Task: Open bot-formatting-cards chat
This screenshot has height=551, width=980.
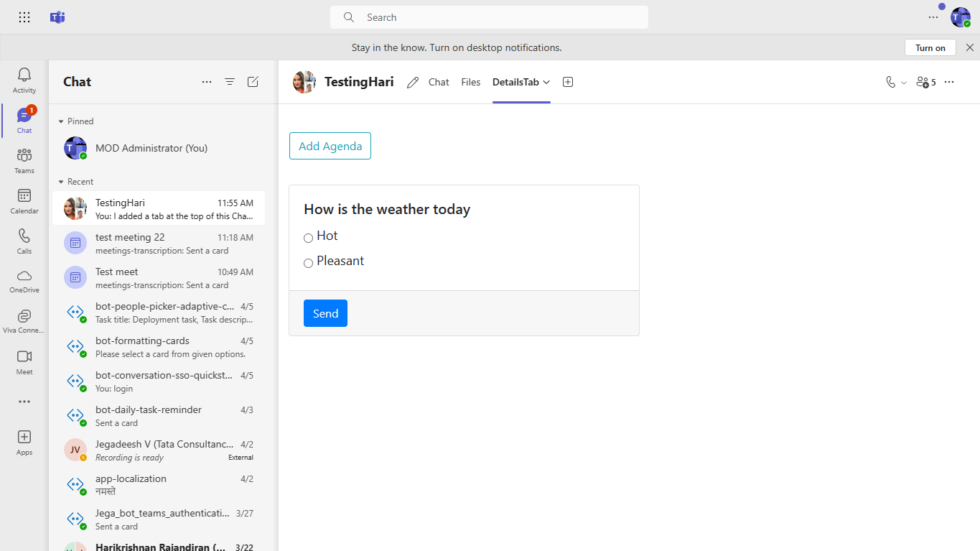Action: [x=159, y=346]
